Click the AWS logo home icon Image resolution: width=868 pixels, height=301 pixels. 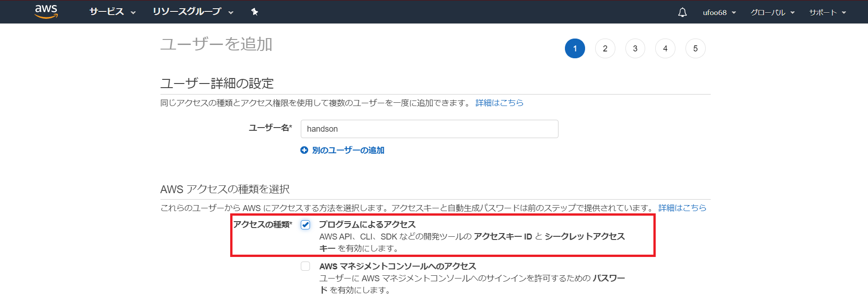coord(46,11)
